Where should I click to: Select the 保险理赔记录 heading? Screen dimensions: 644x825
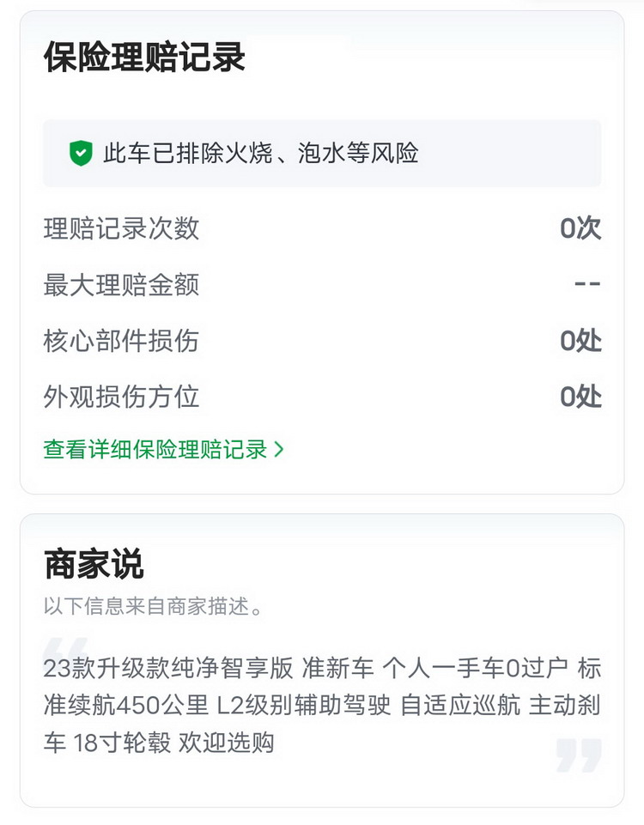click(x=144, y=58)
